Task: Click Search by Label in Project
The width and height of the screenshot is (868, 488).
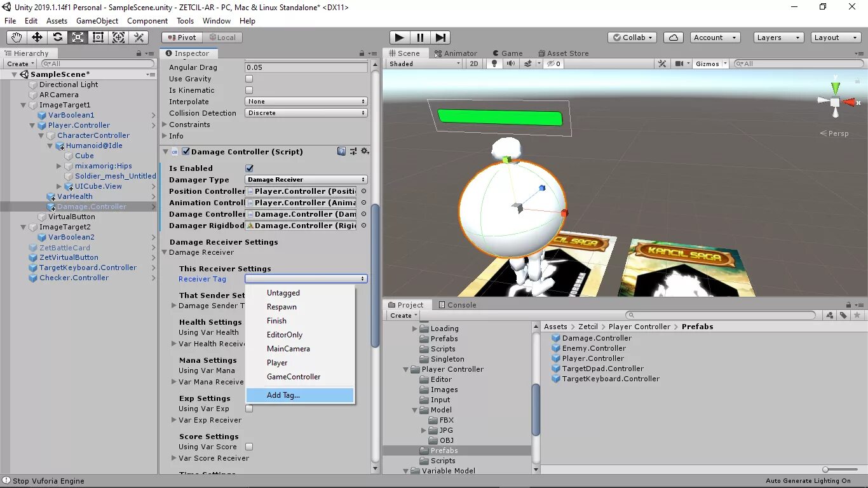Action: tap(843, 315)
